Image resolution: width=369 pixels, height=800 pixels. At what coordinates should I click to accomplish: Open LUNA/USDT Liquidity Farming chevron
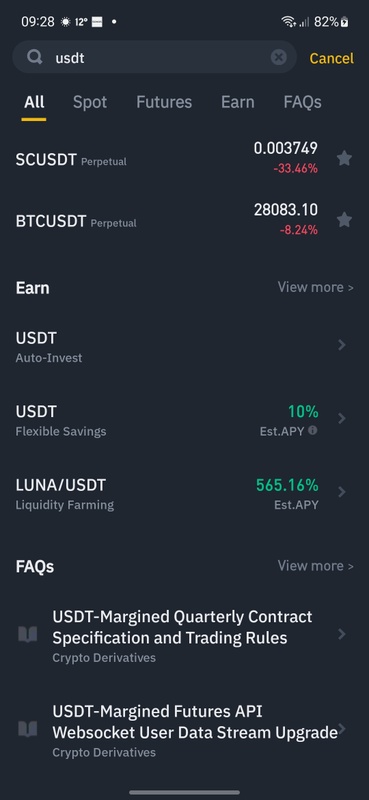click(x=342, y=492)
